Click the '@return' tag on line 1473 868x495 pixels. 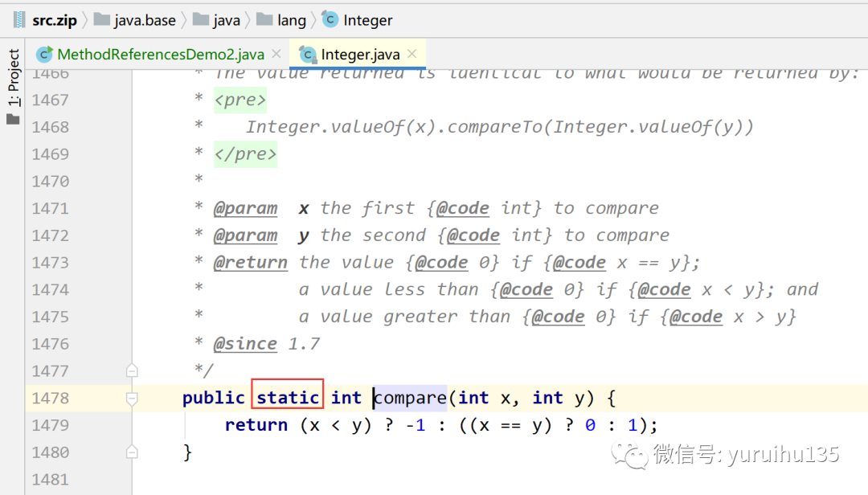pyautogui.click(x=251, y=263)
